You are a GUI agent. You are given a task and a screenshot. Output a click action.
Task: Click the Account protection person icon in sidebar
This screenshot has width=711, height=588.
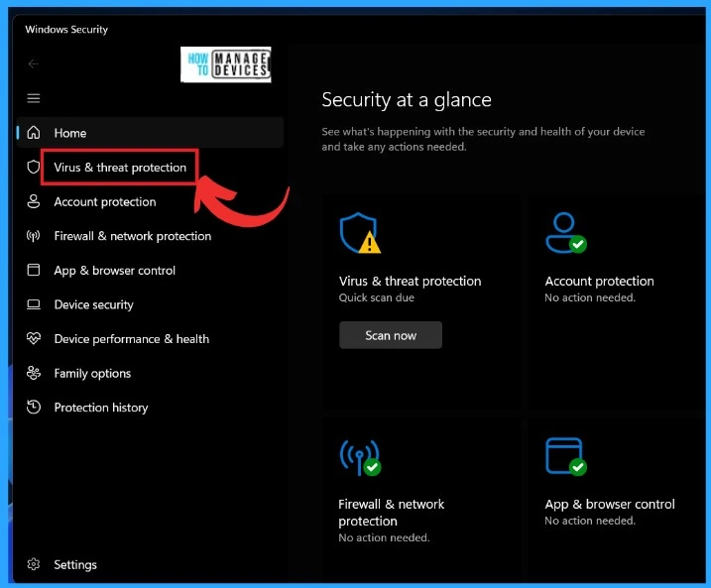click(x=33, y=201)
